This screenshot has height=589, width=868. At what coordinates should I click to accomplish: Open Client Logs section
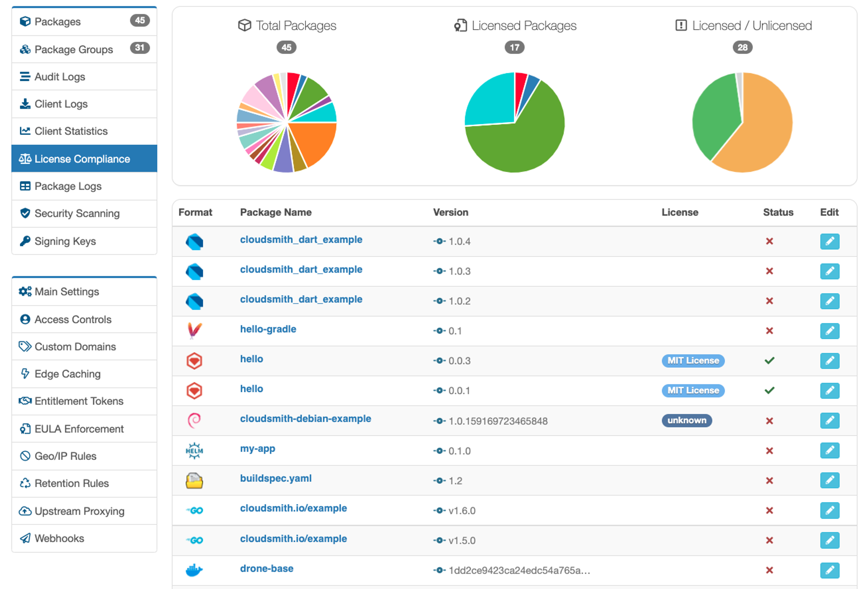[84, 104]
